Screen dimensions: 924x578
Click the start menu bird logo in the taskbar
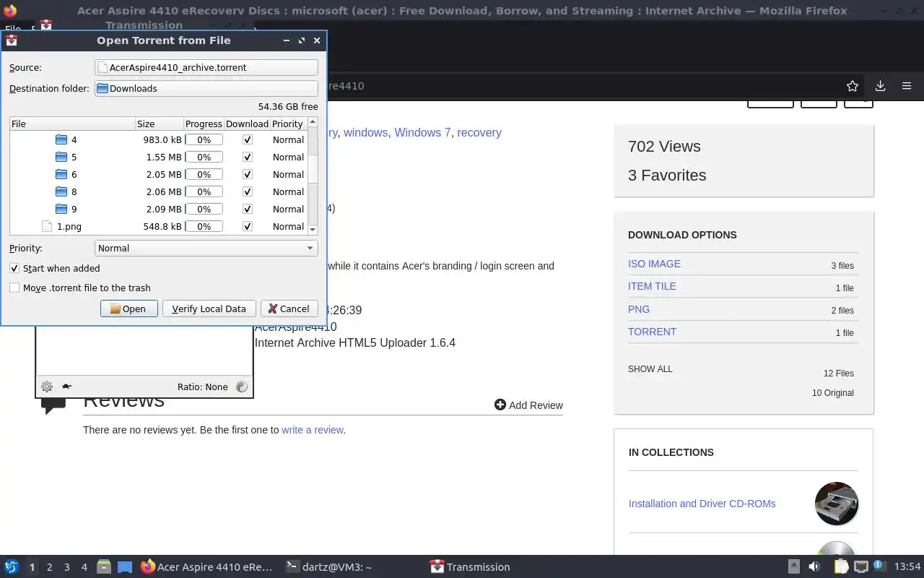[x=12, y=566]
